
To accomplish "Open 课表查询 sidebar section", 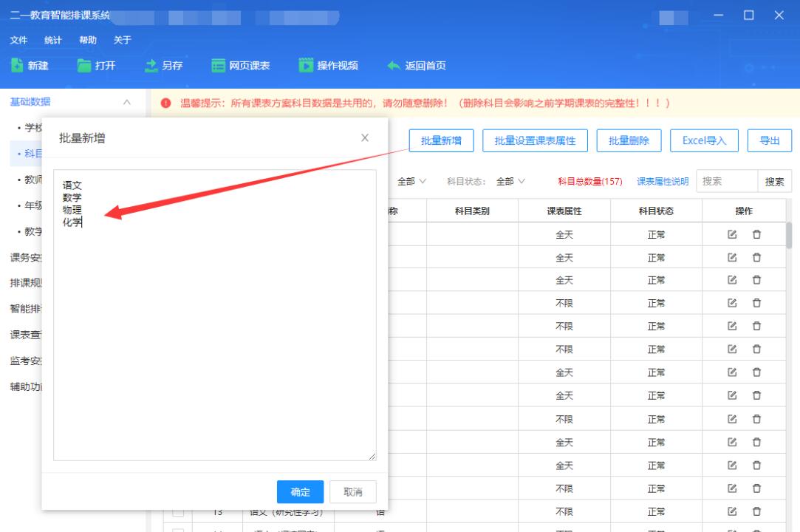I will click(26, 335).
